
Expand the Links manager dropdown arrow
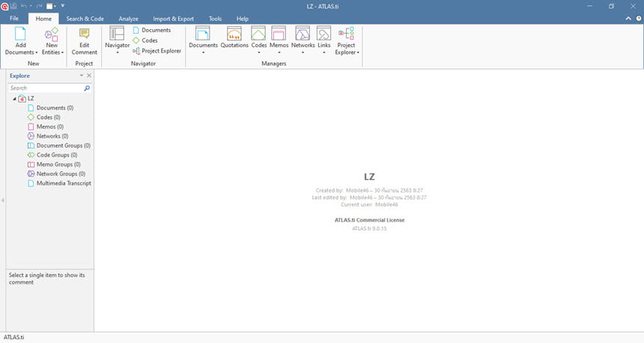(323, 52)
